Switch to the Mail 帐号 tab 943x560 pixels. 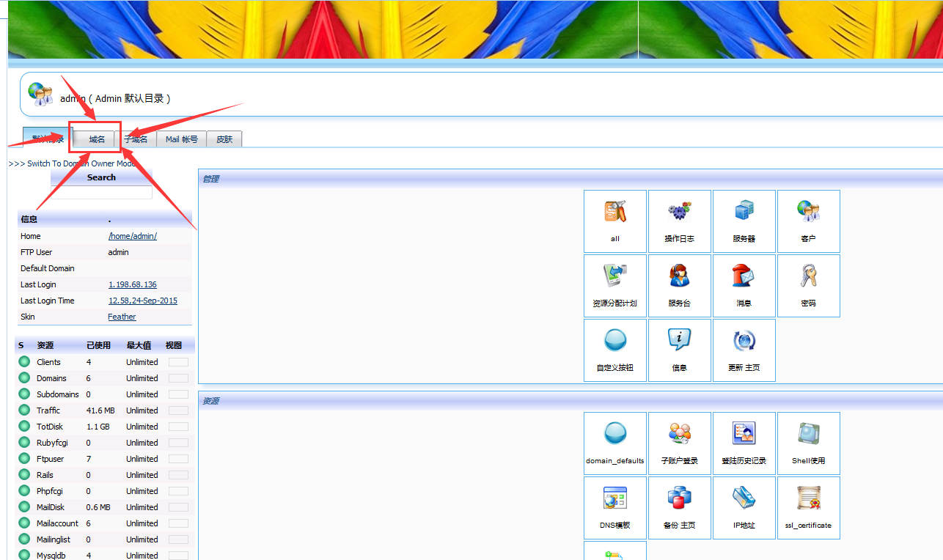(x=181, y=139)
